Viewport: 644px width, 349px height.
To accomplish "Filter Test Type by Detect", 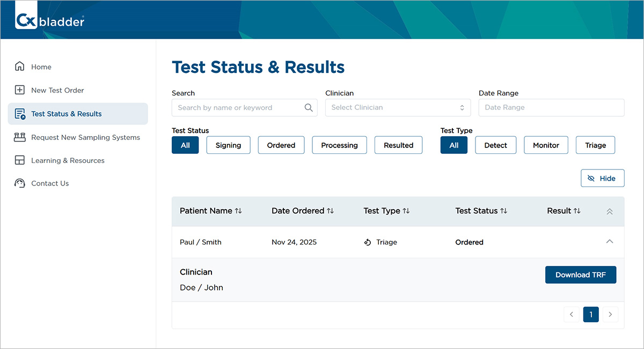I will coord(495,145).
